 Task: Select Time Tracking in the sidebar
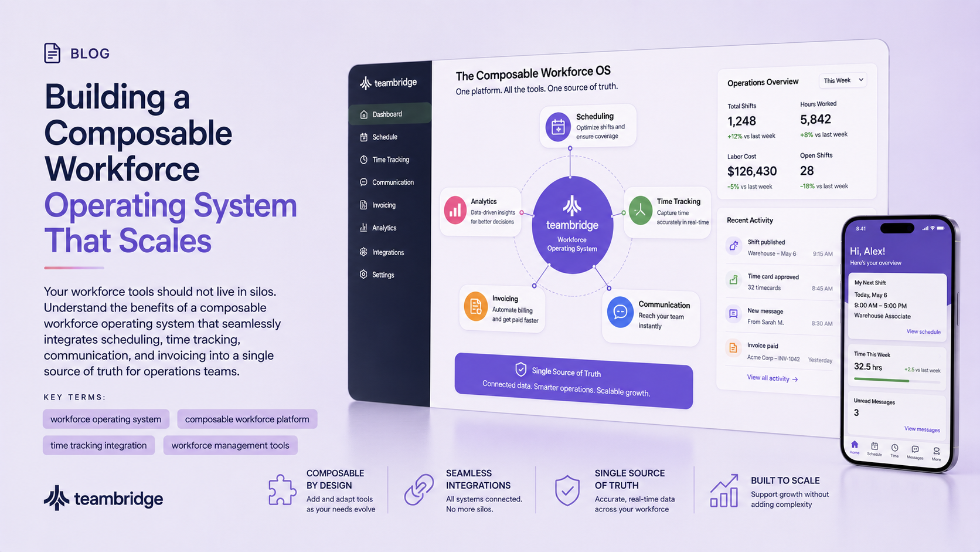[390, 160]
